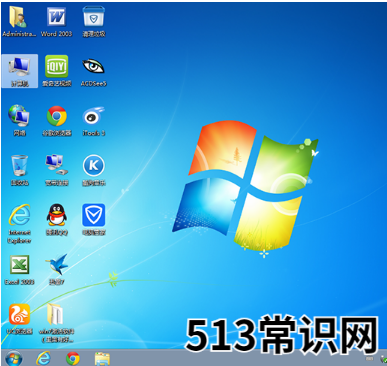This screenshot has width=387, height=366.
Task: Select the UC Browser orange icon
Action: 19,319
